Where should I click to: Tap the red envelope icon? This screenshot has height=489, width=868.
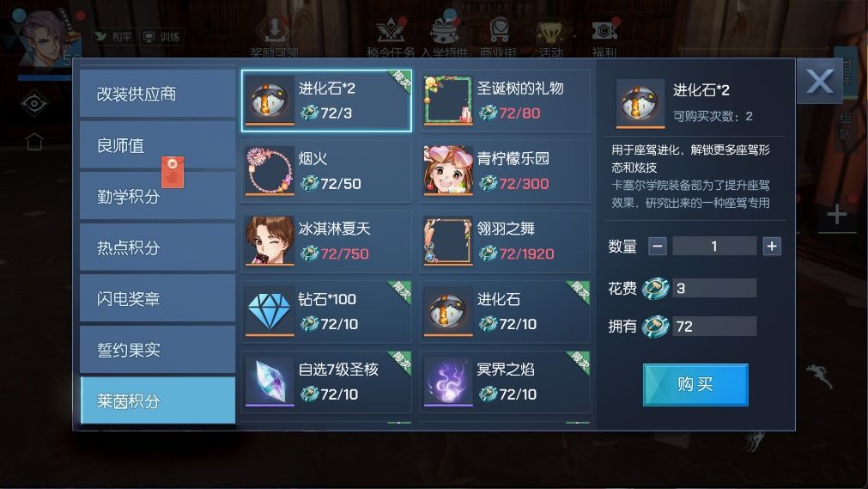(x=173, y=173)
